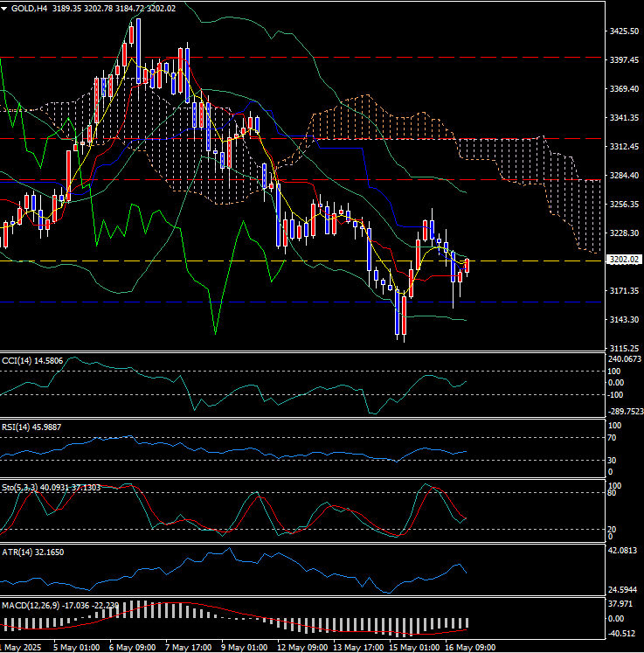This screenshot has width=644, height=653.
Task: Click the CCI scale value 240.0673
Action: (625, 359)
